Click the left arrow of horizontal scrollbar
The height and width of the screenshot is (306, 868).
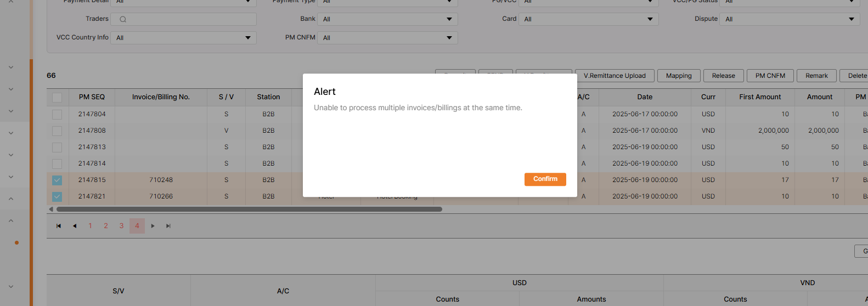51,209
